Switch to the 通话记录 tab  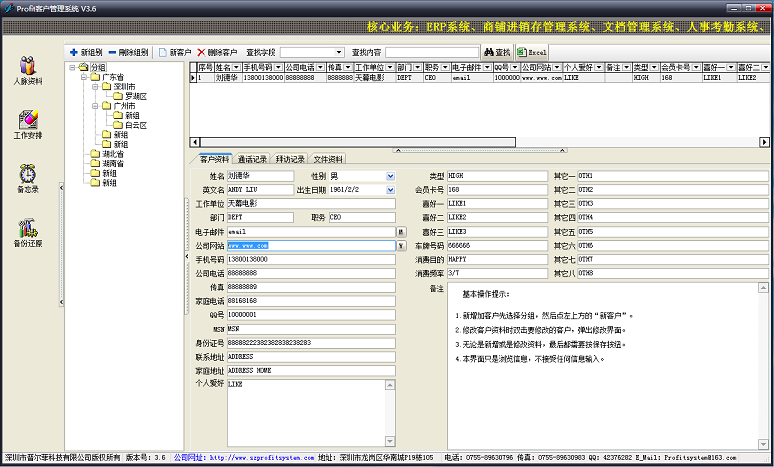point(252,159)
